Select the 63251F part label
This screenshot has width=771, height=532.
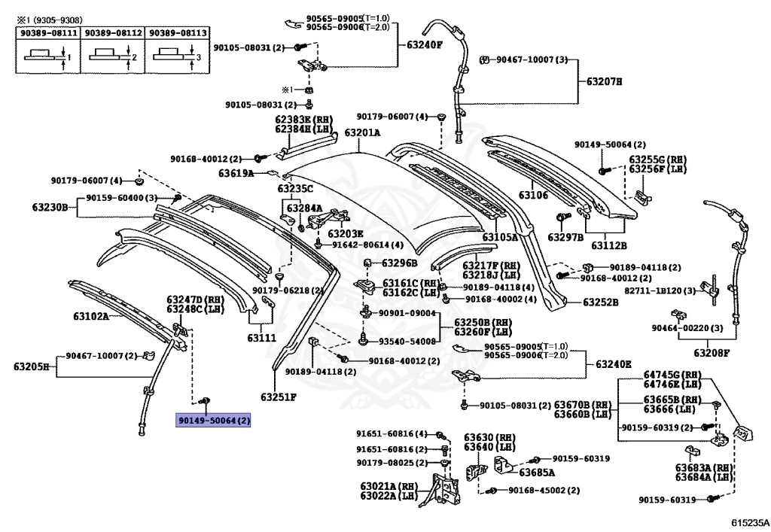[x=279, y=397]
